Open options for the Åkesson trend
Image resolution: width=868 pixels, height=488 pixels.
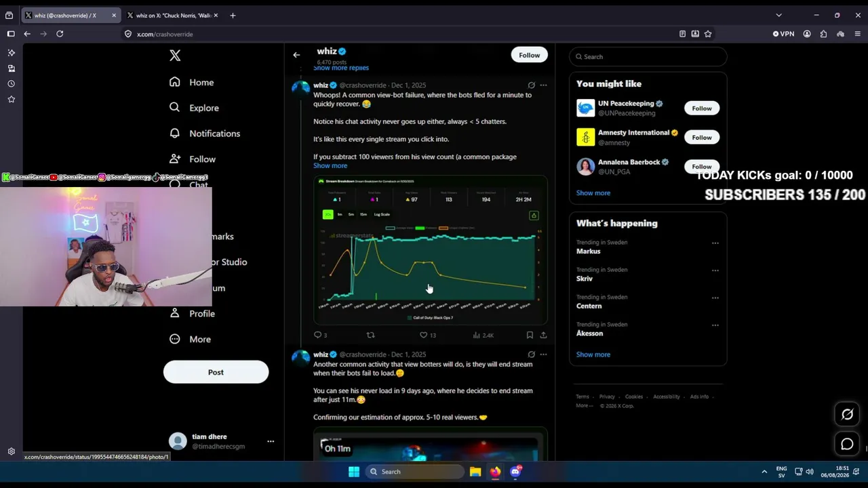pos(715,325)
